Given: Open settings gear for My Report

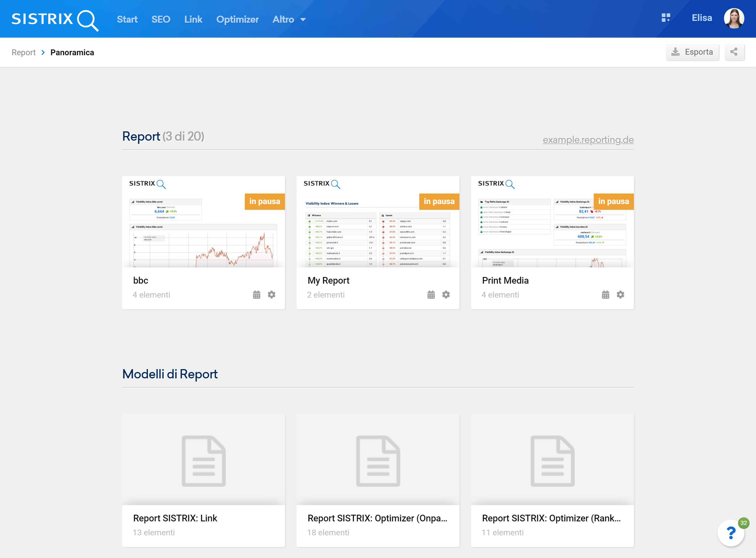Looking at the screenshot, I should (x=446, y=294).
